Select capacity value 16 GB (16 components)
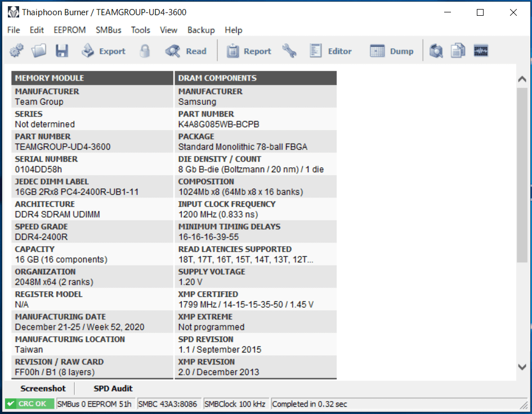The width and height of the screenshot is (532, 414). pos(61,260)
